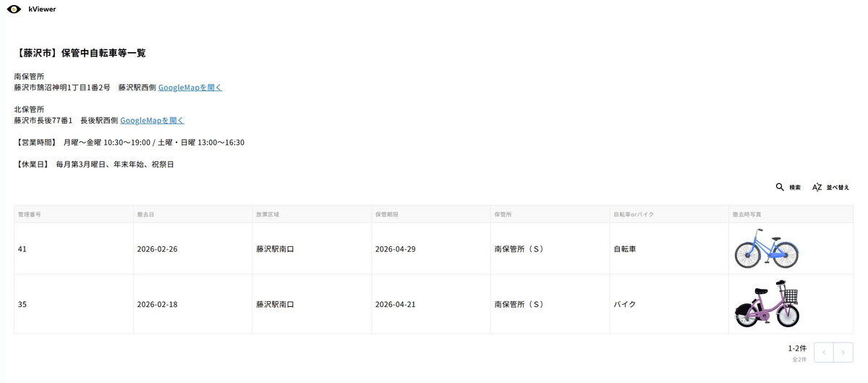
Task: Select the record with 管理番号 35
Action: 22,305
